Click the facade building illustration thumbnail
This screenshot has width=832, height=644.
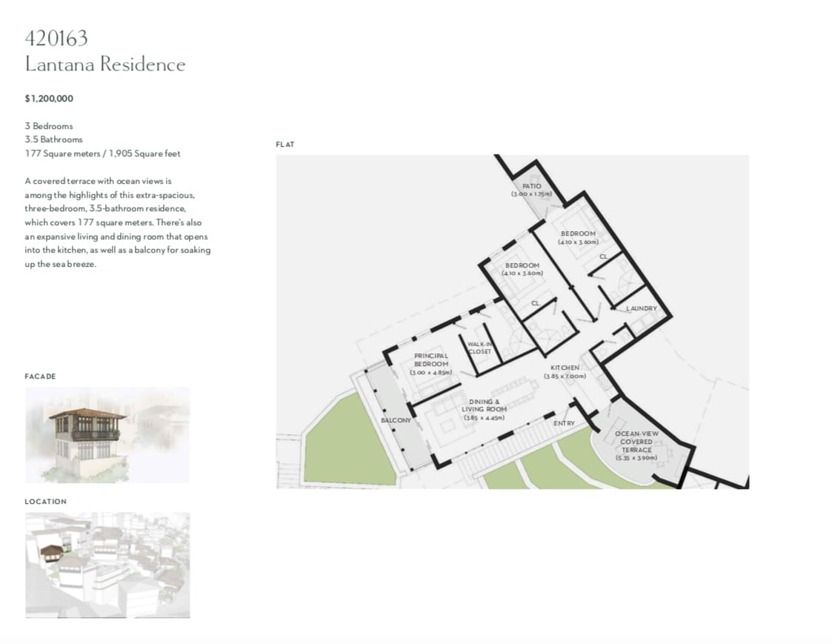[107, 434]
